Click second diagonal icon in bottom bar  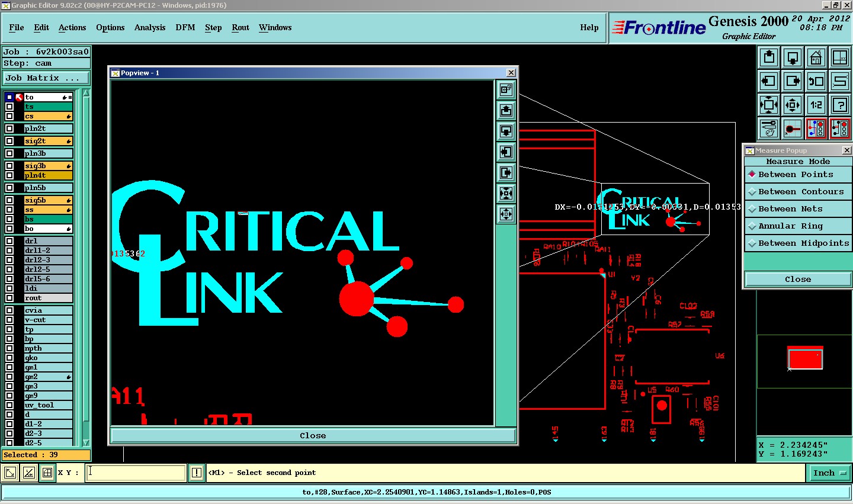pyautogui.click(x=28, y=473)
